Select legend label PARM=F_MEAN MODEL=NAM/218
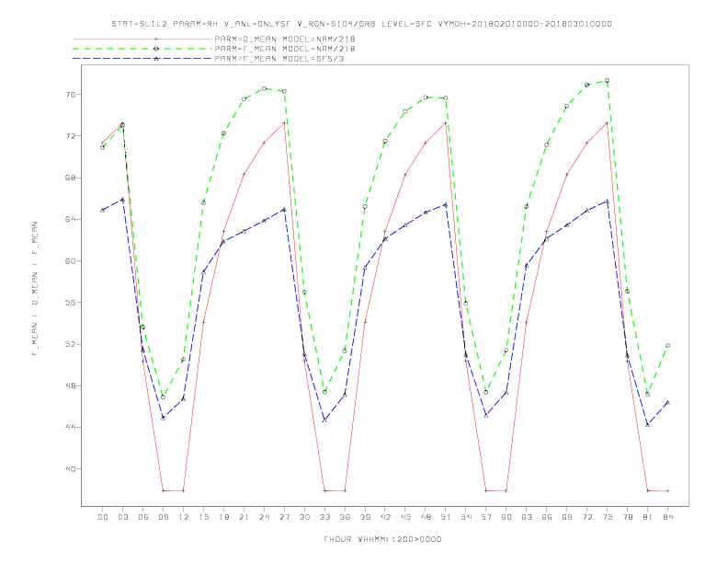728x563 pixels. pos(285,49)
